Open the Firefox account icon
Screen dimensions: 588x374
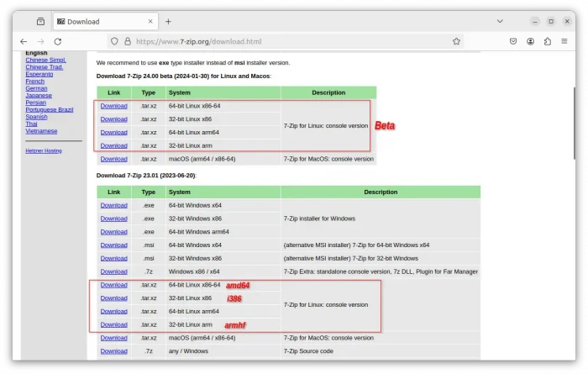pyautogui.click(x=531, y=40)
